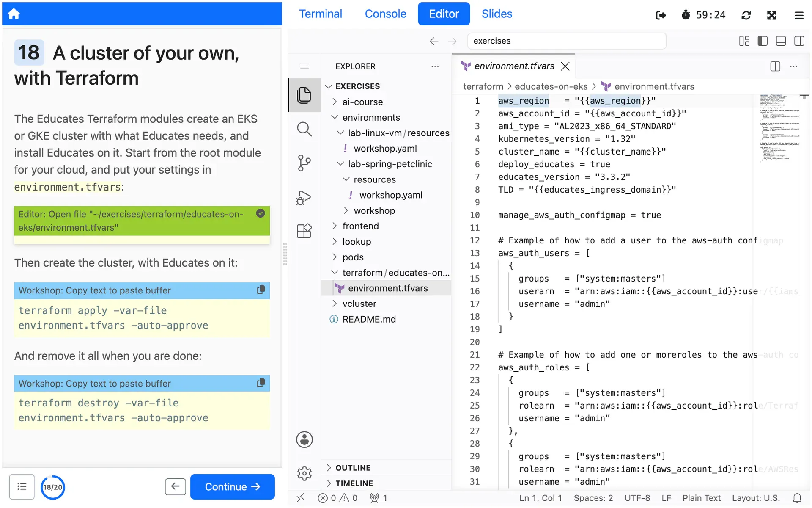Image resolution: width=812 pixels, height=508 pixels.
Task: Open editor more actions ellipsis
Action: coord(793,66)
